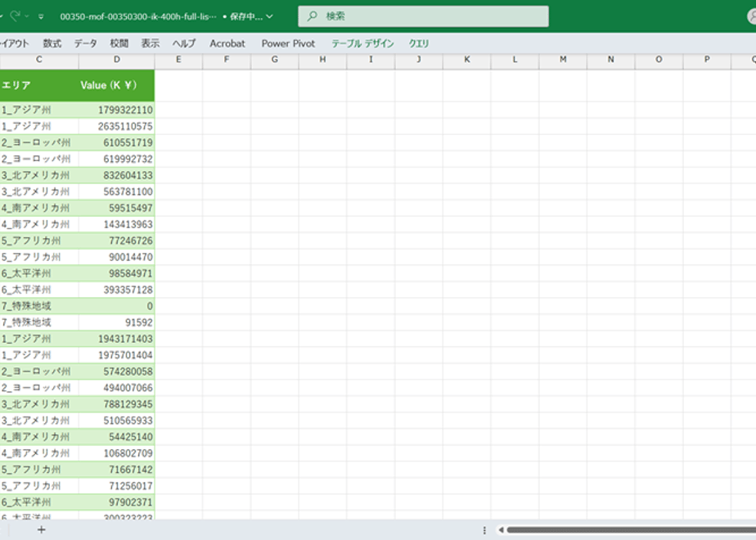Select cell with value 106802709
The width and height of the screenshot is (756, 540).
click(x=117, y=454)
